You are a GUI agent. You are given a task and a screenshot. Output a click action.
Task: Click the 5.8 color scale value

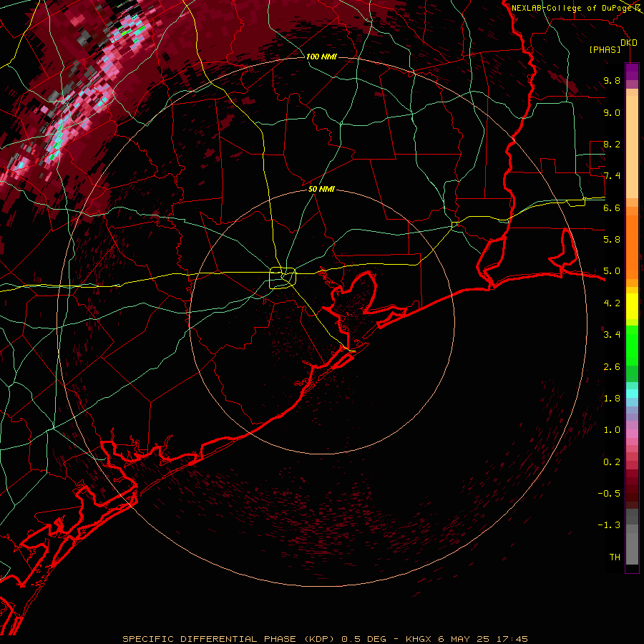[612, 239]
